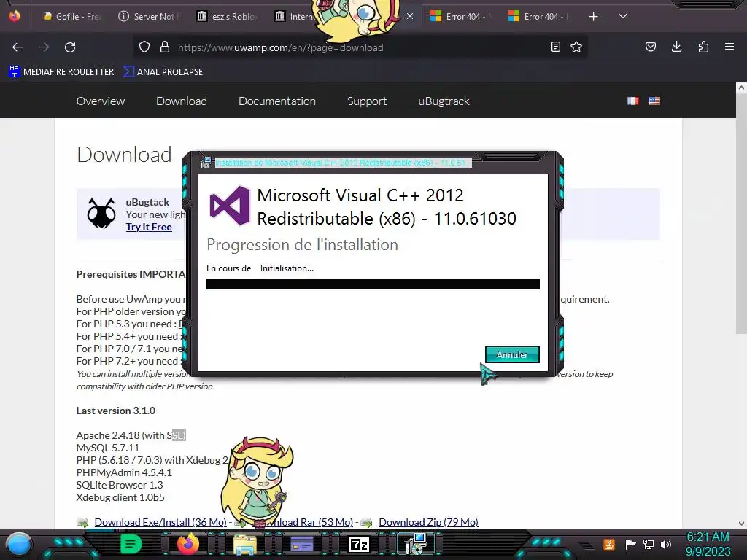
Task: Click the installation progress bar
Action: (x=373, y=284)
